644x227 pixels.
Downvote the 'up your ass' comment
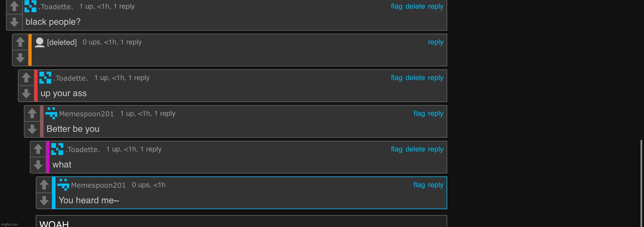click(26, 94)
